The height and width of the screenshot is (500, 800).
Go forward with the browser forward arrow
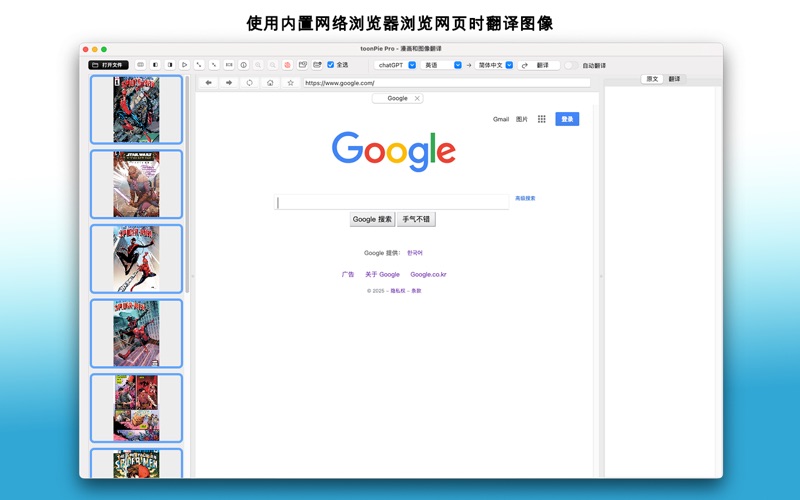pyautogui.click(x=229, y=83)
